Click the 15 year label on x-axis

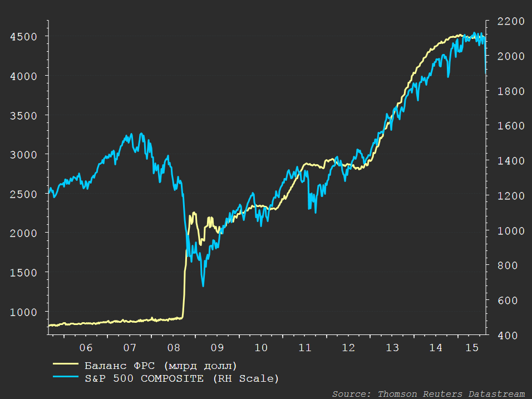471,348
